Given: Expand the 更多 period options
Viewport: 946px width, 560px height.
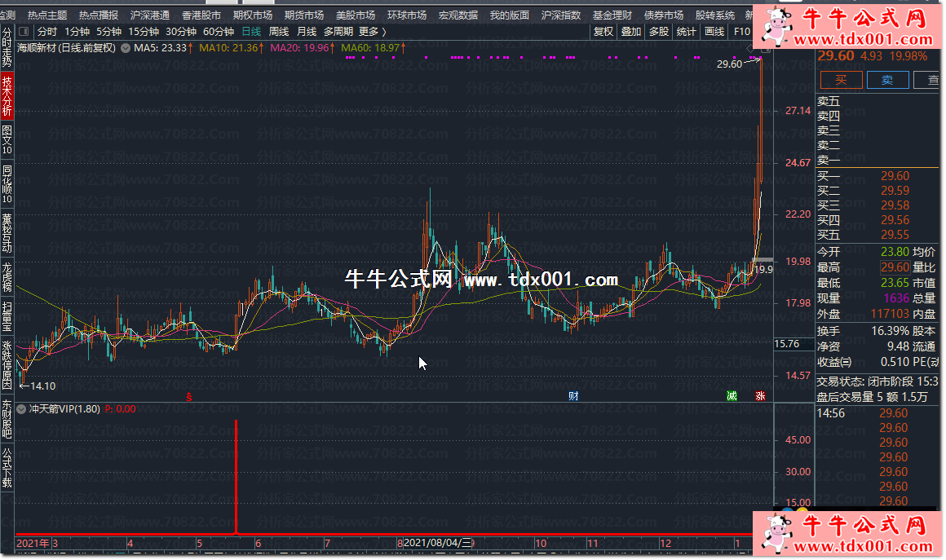Looking at the screenshot, I should 372,32.
